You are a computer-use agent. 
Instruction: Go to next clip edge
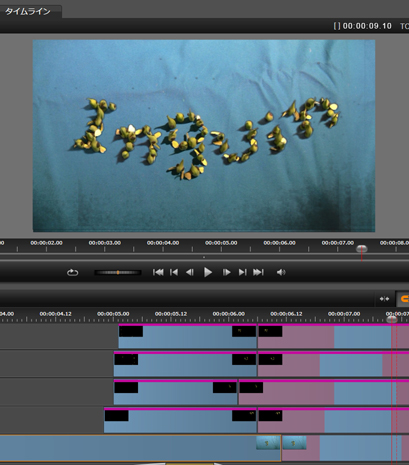click(242, 273)
